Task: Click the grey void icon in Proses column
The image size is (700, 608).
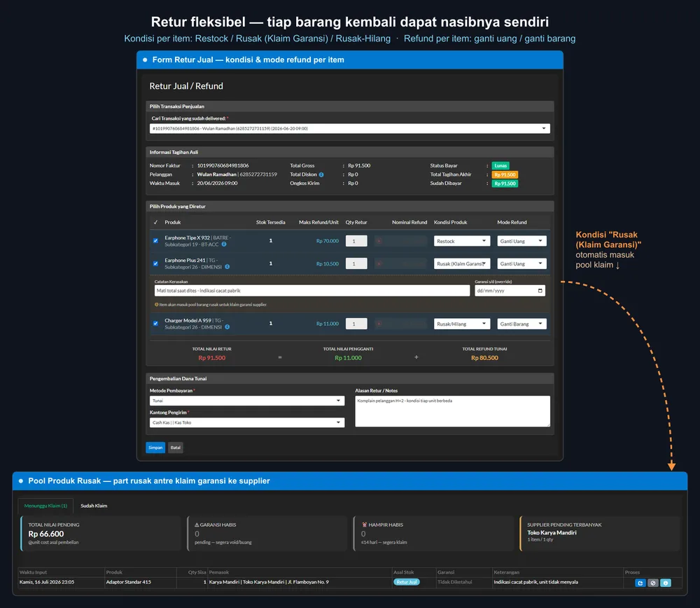Action: (652, 583)
